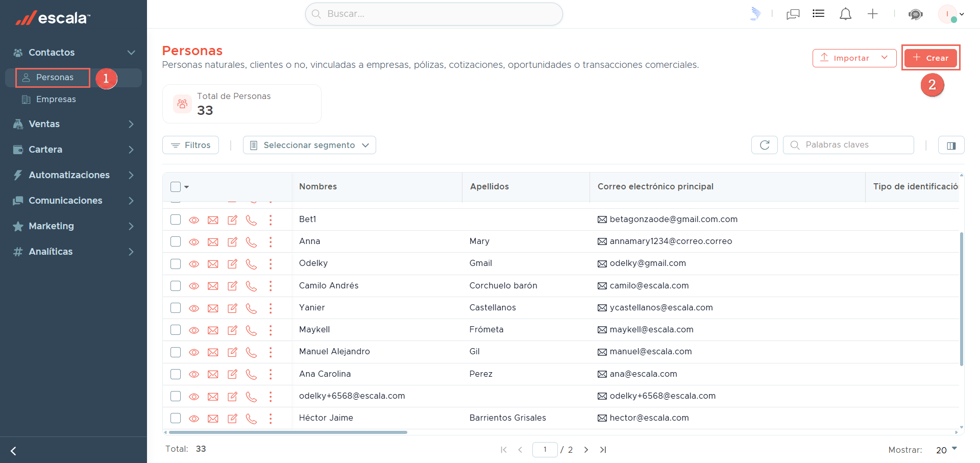980x463 pixels.
Task: Click the refresh table icon
Action: point(764,145)
